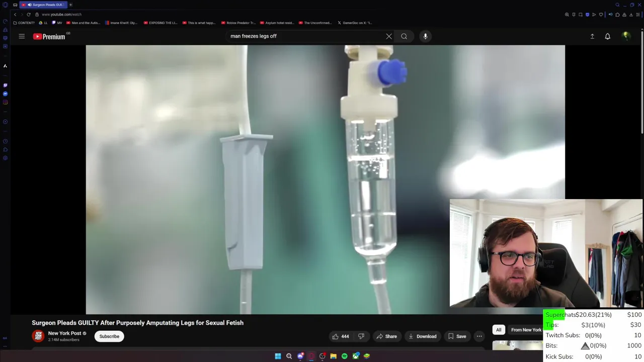Viewport: 644px width, 362px height.
Task: Open the YouTube hamburger guide menu
Action: tap(22, 36)
